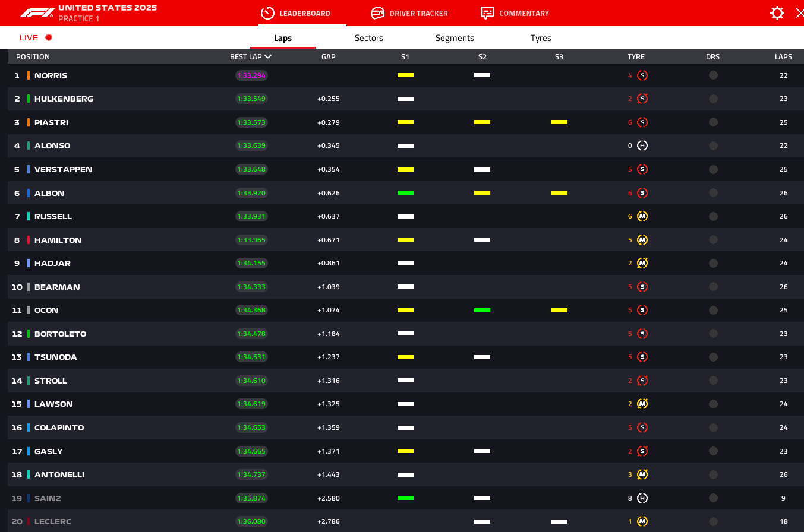The height and width of the screenshot is (532, 804).
Task: Click Alonso's hard tyre icon
Action: coord(642,145)
